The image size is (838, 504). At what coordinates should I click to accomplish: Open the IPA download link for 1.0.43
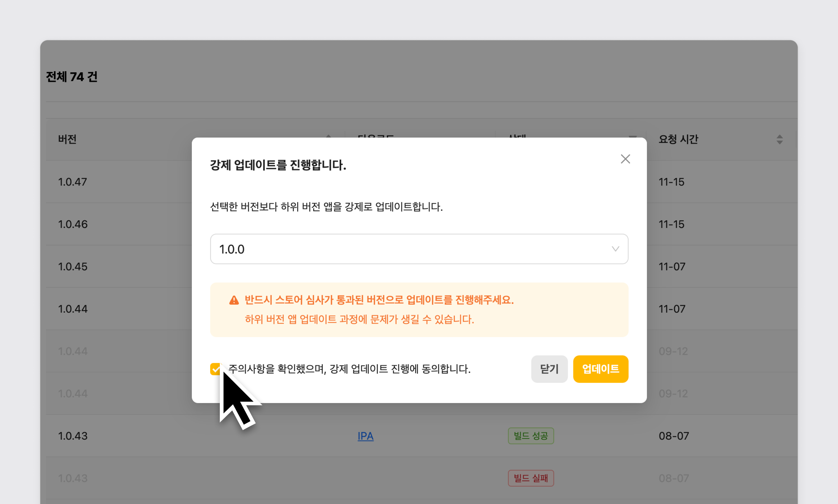coord(365,436)
